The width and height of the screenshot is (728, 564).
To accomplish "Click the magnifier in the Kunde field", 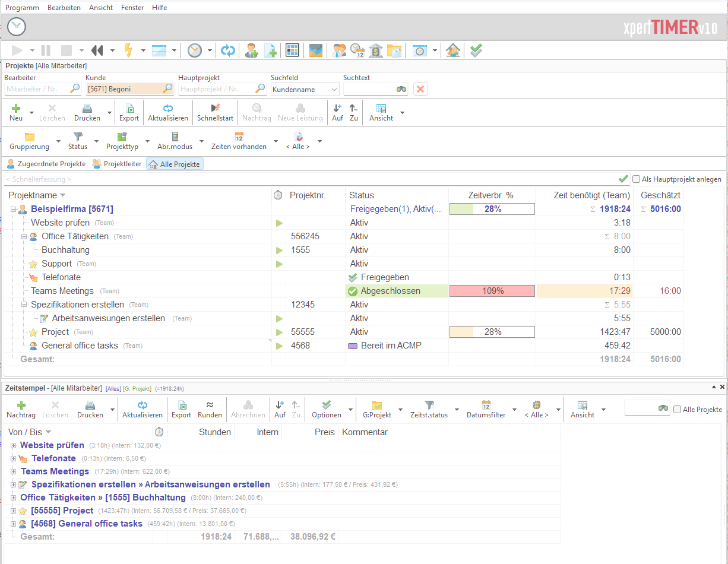I will point(168,89).
